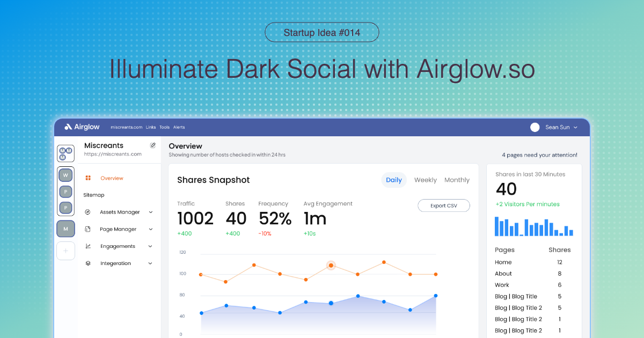Select the Alerts menu item
644x338 pixels.
pyautogui.click(x=179, y=127)
